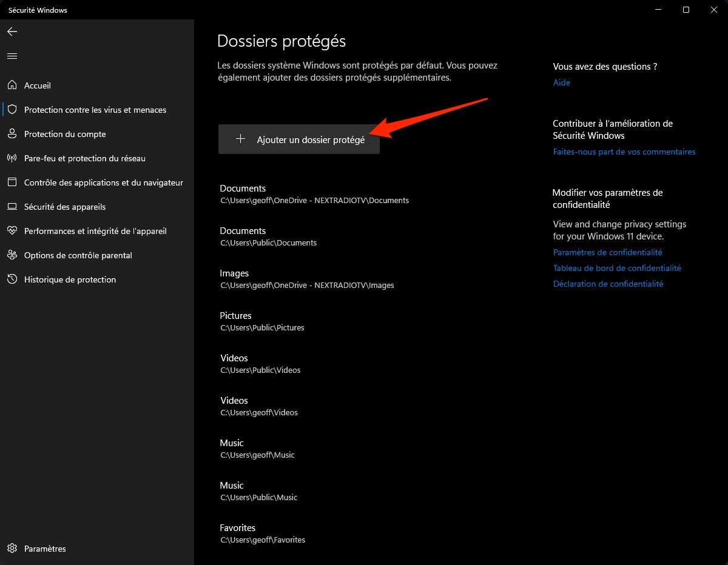Viewport: 728px width, 565px height.
Task: Open Paramètres in the sidebar
Action: coord(97,549)
